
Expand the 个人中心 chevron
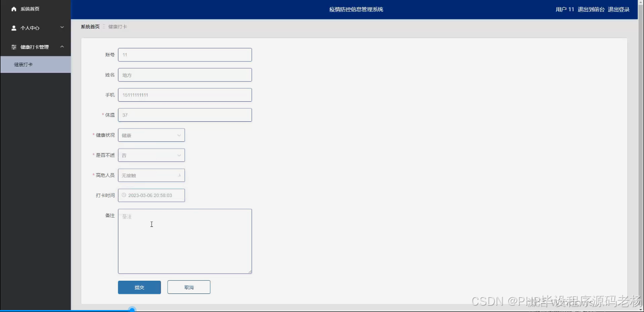(x=62, y=28)
